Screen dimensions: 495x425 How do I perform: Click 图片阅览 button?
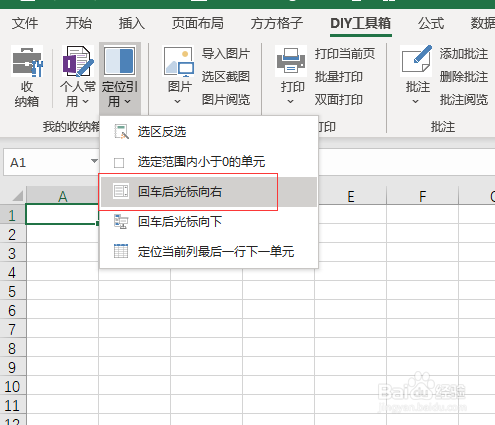point(226,99)
